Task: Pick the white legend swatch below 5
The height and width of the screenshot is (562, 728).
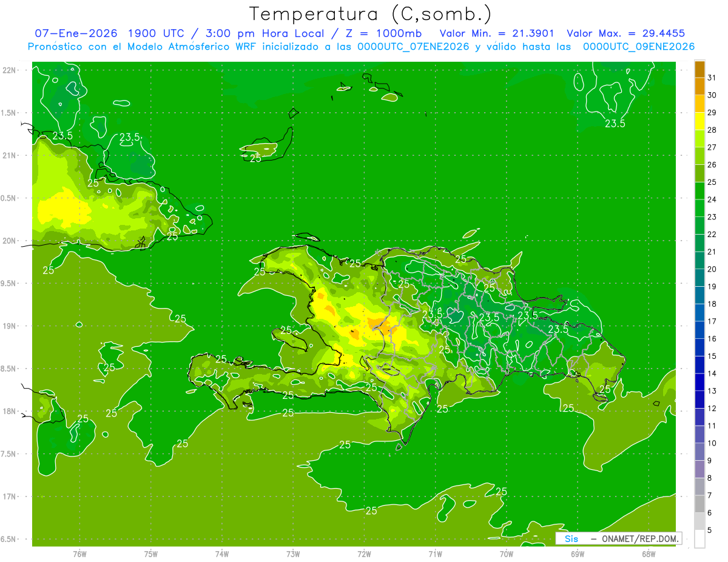Action: coord(699,539)
